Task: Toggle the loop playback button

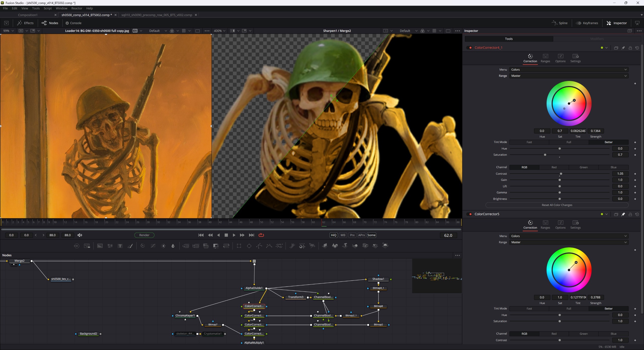Action: click(x=261, y=235)
